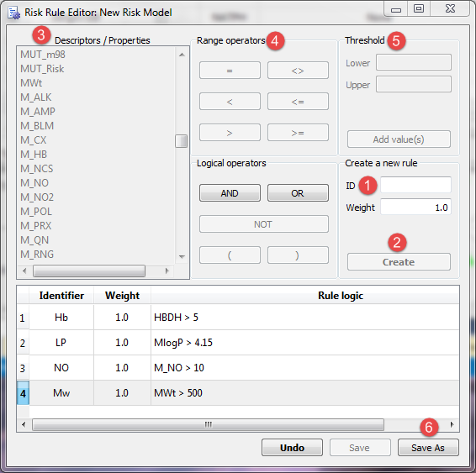Focus the Lower threshold field
The image size is (476, 473).
(414, 62)
